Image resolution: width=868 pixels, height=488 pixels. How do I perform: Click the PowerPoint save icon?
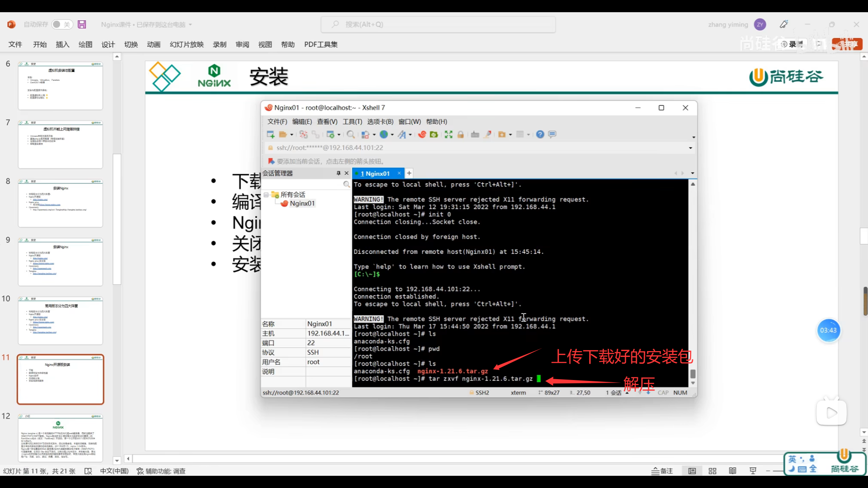(82, 24)
